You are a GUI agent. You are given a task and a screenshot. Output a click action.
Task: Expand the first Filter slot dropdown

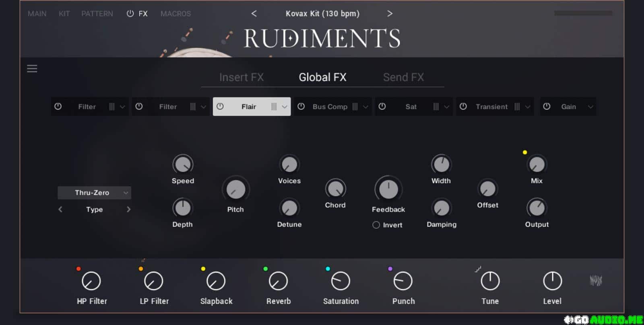click(123, 107)
